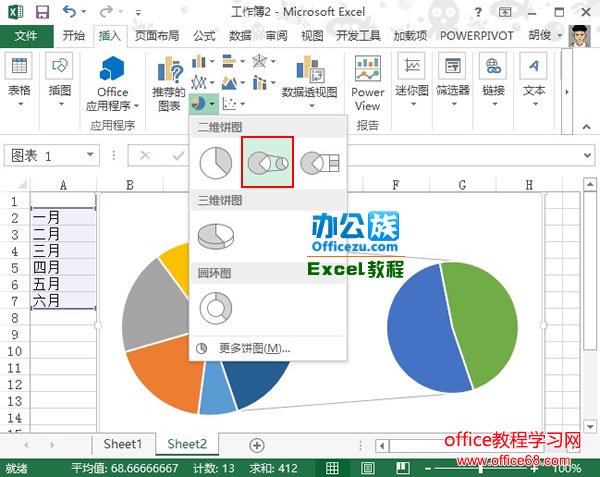The width and height of the screenshot is (600, 477).
Task: Insert a scatter chart icon
Action: point(229,103)
